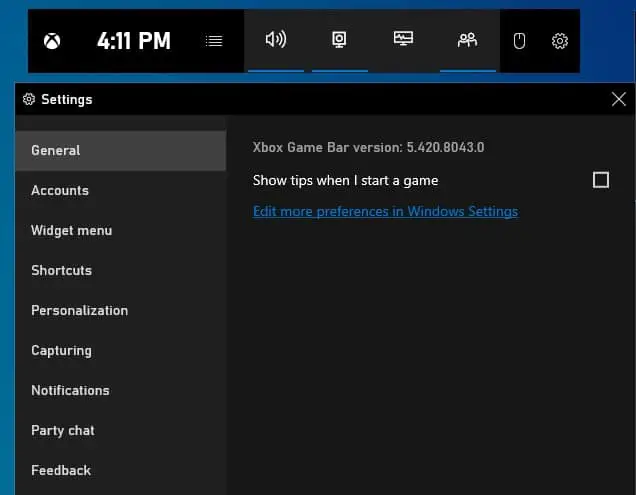
Task: Toggle the Xbox Social people icon
Action: click(x=467, y=40)
